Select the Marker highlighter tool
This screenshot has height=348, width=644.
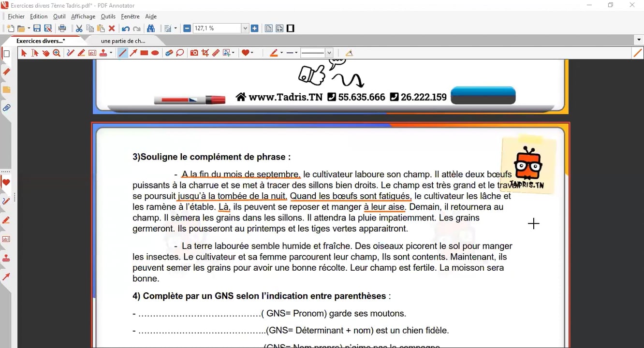[82, 53]
